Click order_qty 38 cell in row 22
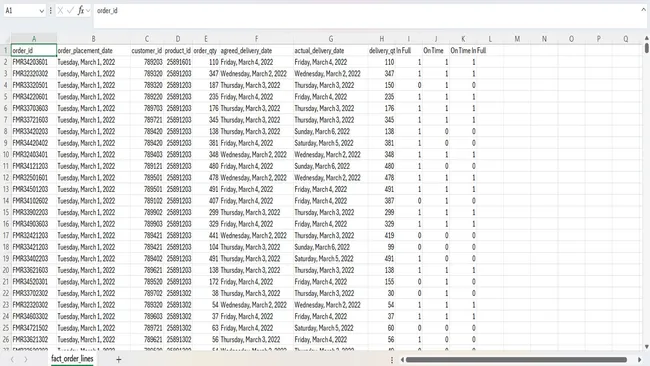The width and height of the screenshot is (650, 366). pyautogui.click(x=206, y=293)
